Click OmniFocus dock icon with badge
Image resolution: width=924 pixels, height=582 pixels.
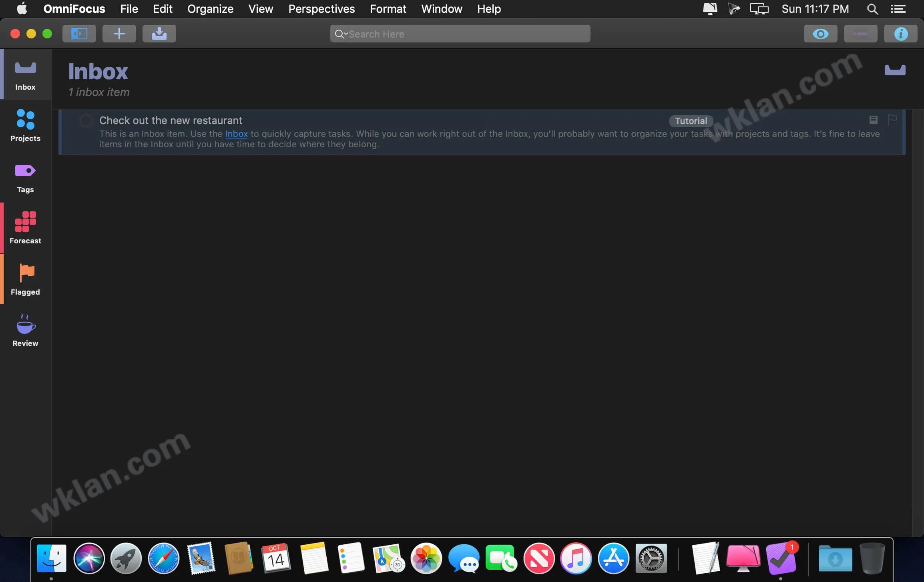[781, 558]
